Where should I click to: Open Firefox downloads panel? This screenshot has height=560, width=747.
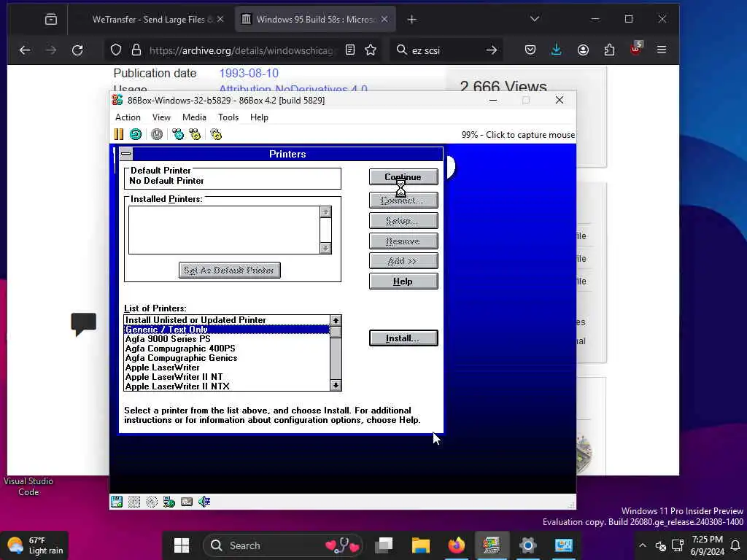[556, 50]
